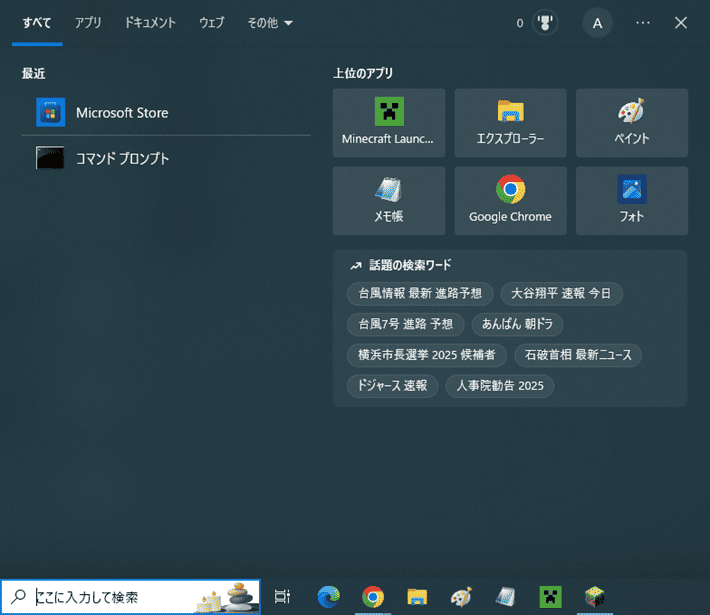This screenshot has width=710, height=615.
Task: Open Paint from the taskbar
Action: [x=461, y=597]
